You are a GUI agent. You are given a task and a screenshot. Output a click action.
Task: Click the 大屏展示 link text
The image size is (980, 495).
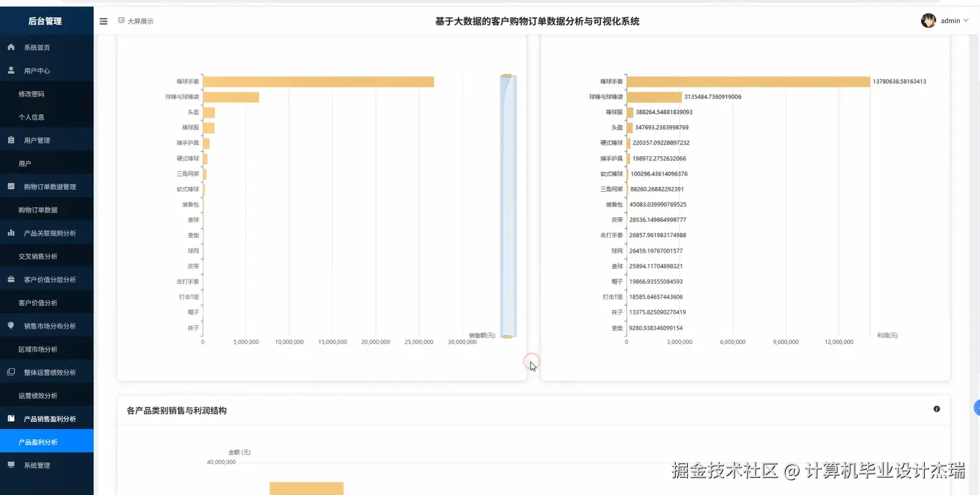[140, 21]
